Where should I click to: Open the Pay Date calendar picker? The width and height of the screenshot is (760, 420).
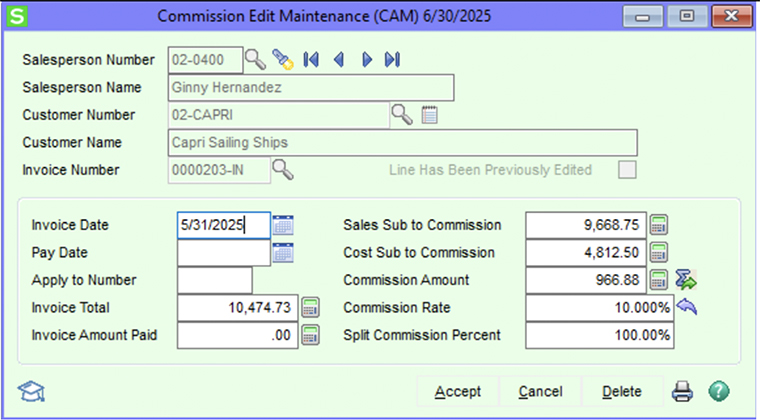coord(283,253)
